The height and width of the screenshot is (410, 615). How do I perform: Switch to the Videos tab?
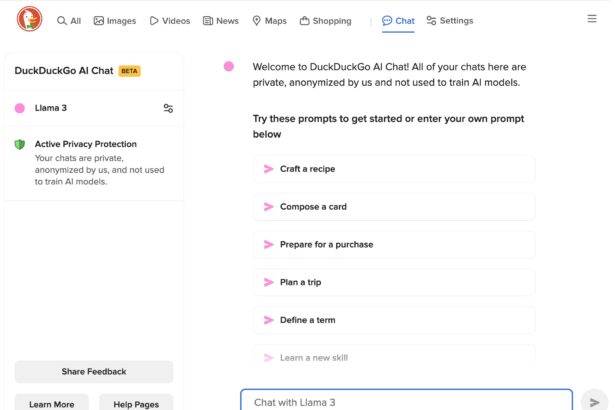(170, 21)
